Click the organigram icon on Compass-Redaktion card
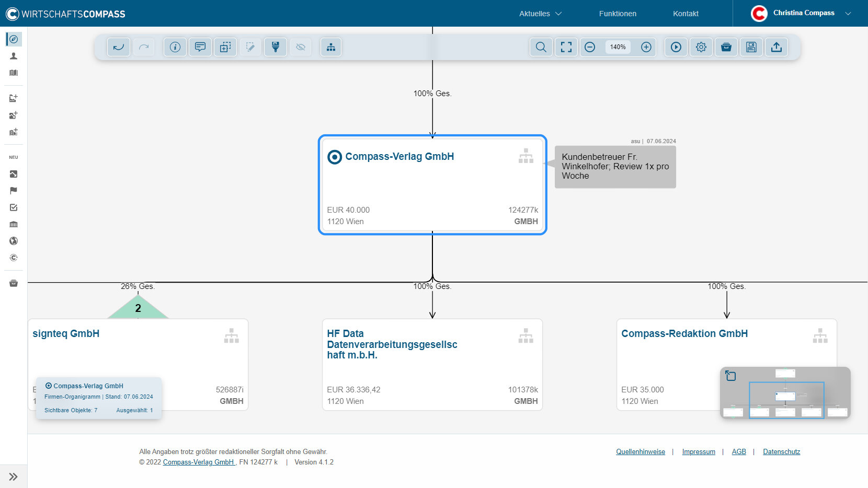 820,335
